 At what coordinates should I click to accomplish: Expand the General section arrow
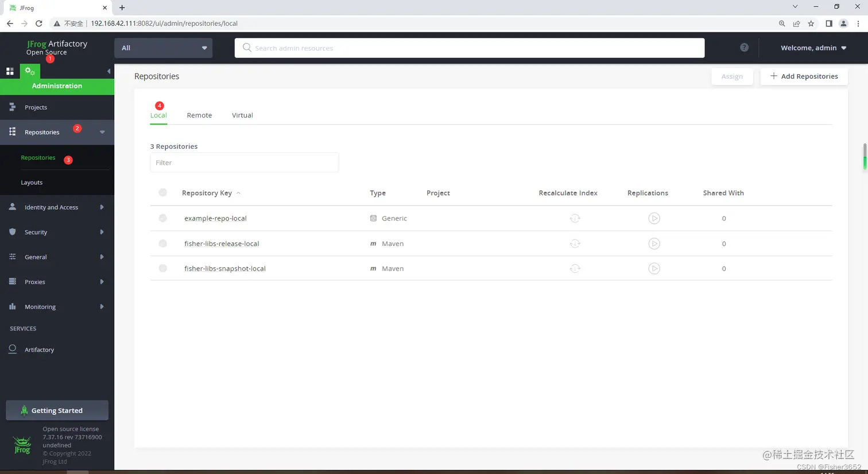tap(102, 257)
